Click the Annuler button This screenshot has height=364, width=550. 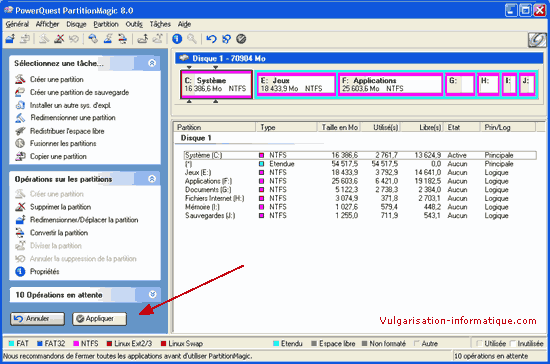tap(38, 319)
